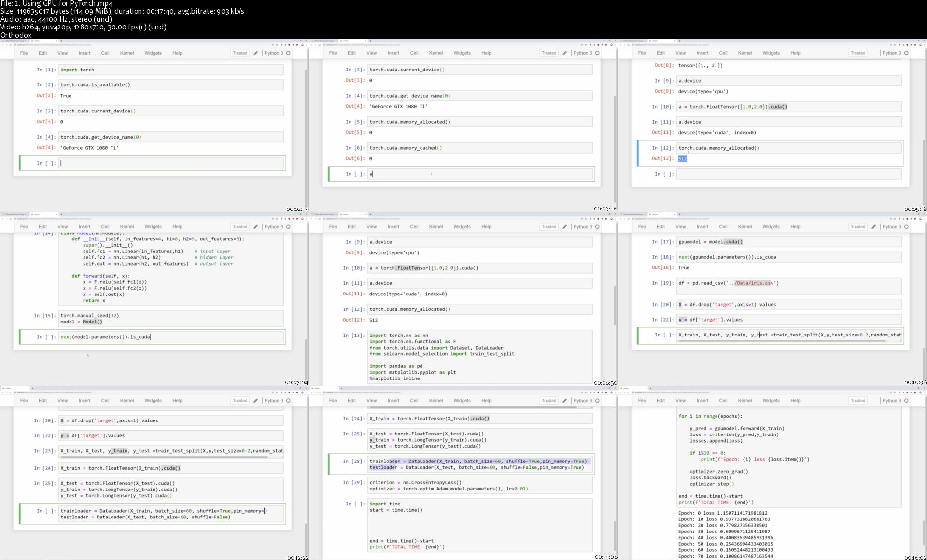Click the Trusted button in the 00:16:02 thumbnail

[858, 401]
